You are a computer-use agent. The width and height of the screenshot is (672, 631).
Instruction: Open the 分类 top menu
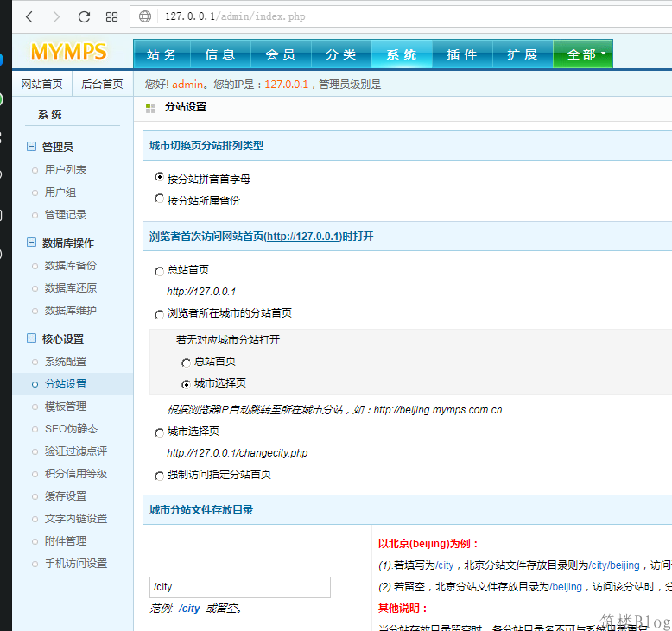[x=341, y=54]
